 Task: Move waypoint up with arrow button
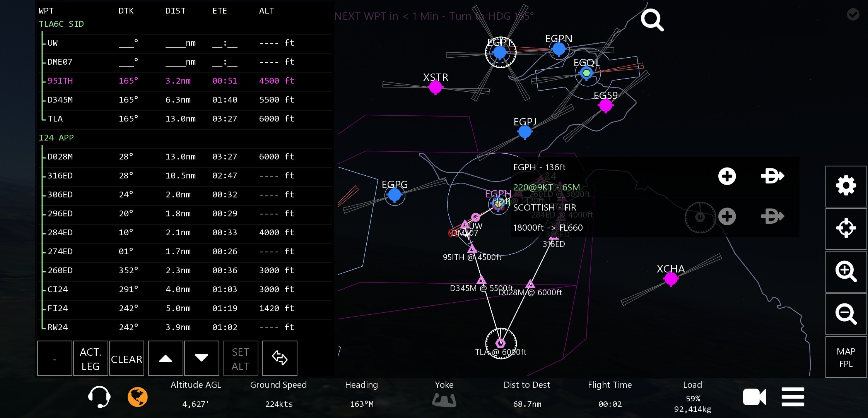click(166, 358)
